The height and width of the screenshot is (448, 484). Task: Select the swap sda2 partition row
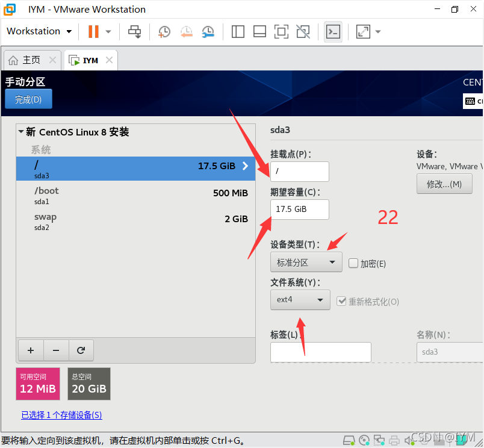135,221
